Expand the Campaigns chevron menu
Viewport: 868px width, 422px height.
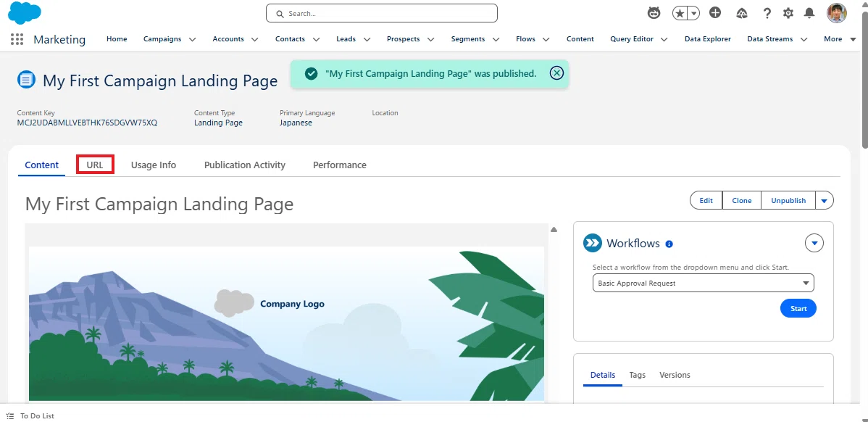[192, 39]
